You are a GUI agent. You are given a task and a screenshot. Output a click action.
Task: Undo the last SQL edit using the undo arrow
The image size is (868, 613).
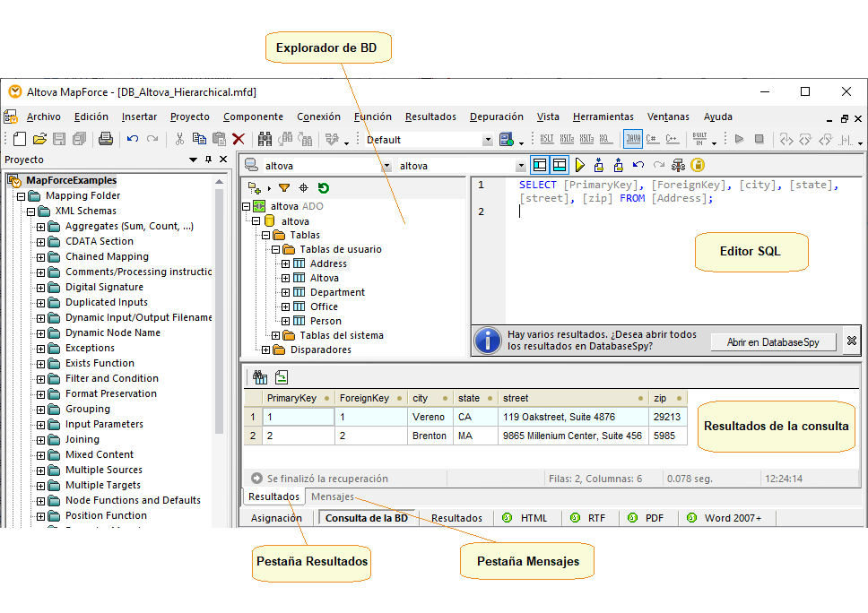(x=638, y=165)
